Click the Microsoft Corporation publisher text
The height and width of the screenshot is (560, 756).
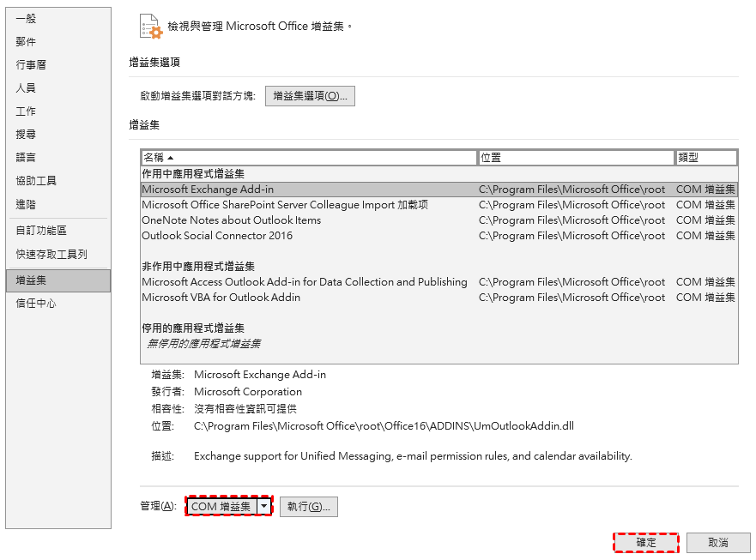248,392
